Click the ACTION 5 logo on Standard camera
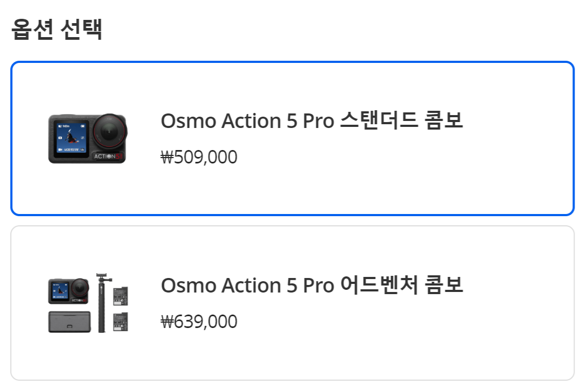 [108, 156]
